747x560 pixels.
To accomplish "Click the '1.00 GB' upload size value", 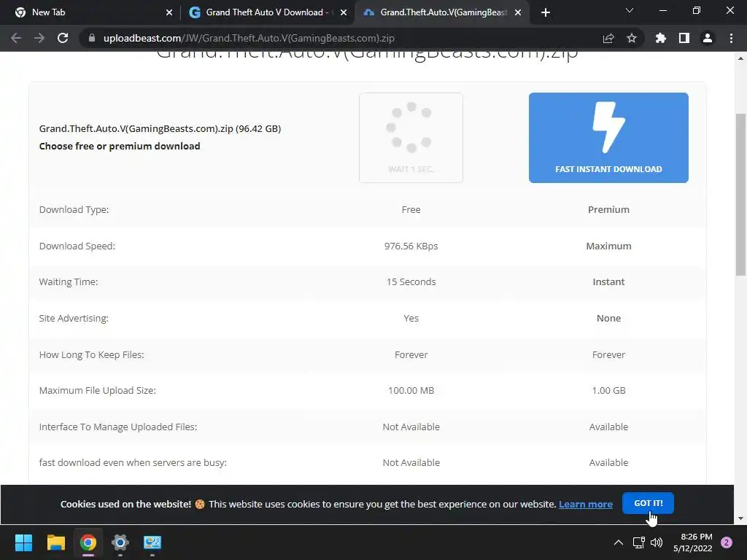I will [x=608, y=391].
